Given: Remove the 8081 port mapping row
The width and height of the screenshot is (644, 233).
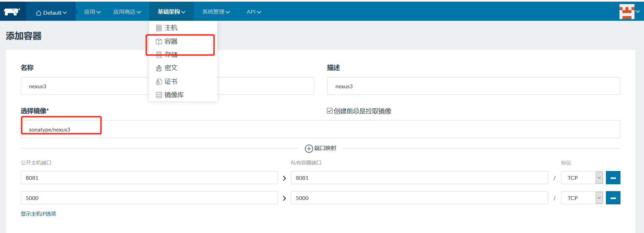Looking at the screenshot, I should pos(613,178).
